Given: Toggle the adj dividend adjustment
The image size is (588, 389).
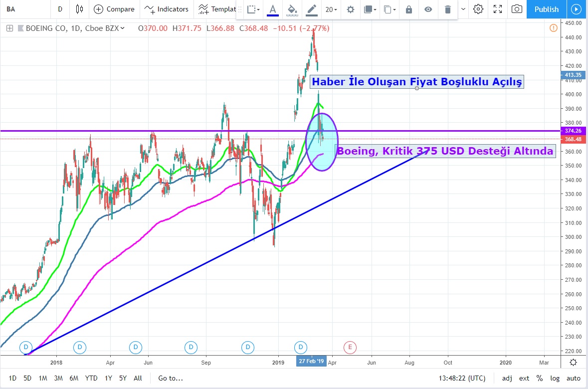Looking at the screenshot, I should click(x=507, y=378).
